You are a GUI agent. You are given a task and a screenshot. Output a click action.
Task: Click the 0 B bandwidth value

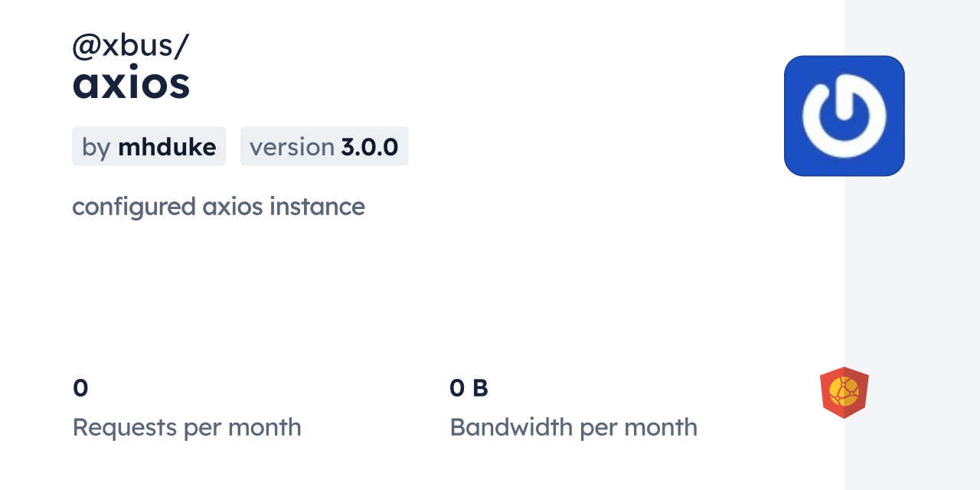[x=469, y=388]
